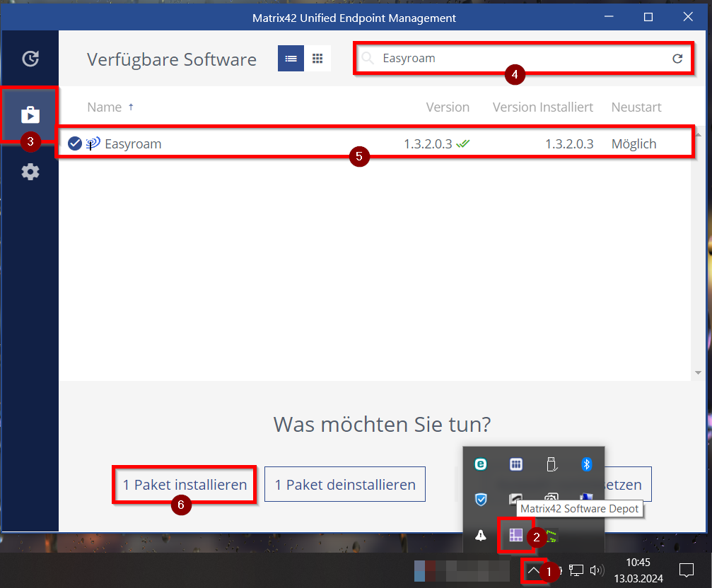Open the notification center icon
The image size is (712, 588).
[686, 570]
